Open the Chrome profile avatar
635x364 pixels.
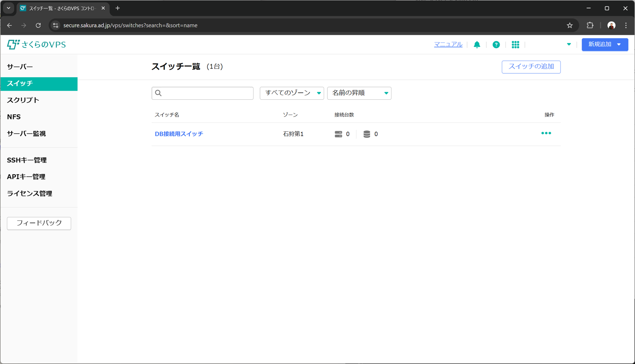(611, 25)
